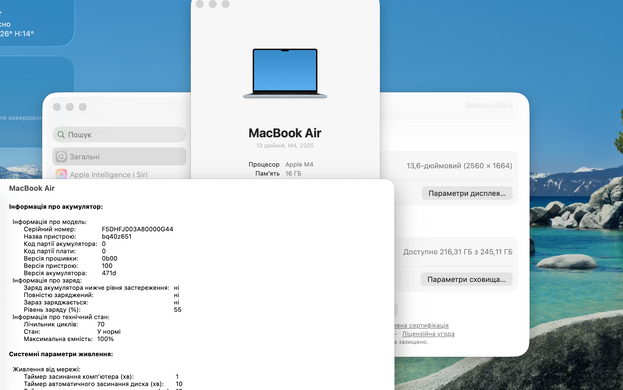Click maximum capacity value 100%

(105, 339)
